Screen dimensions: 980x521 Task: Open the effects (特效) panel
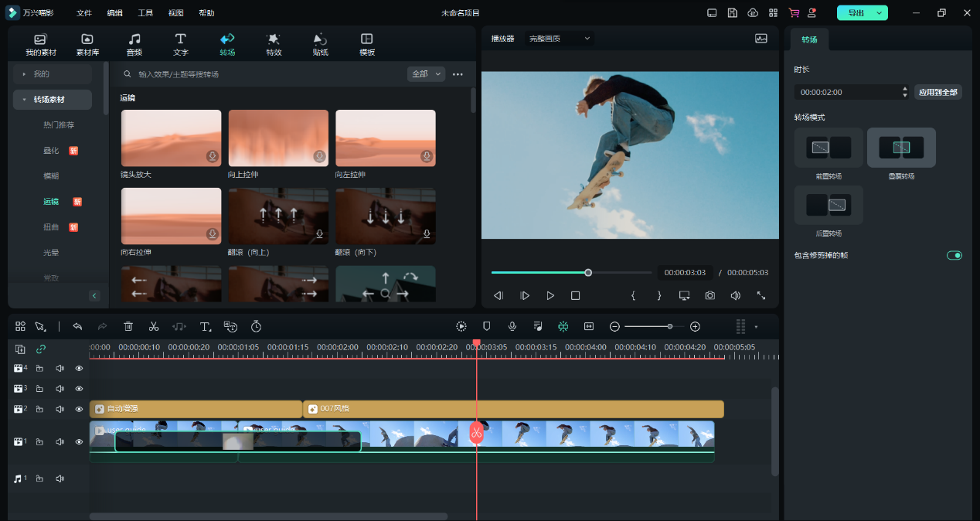pos(274,45)
